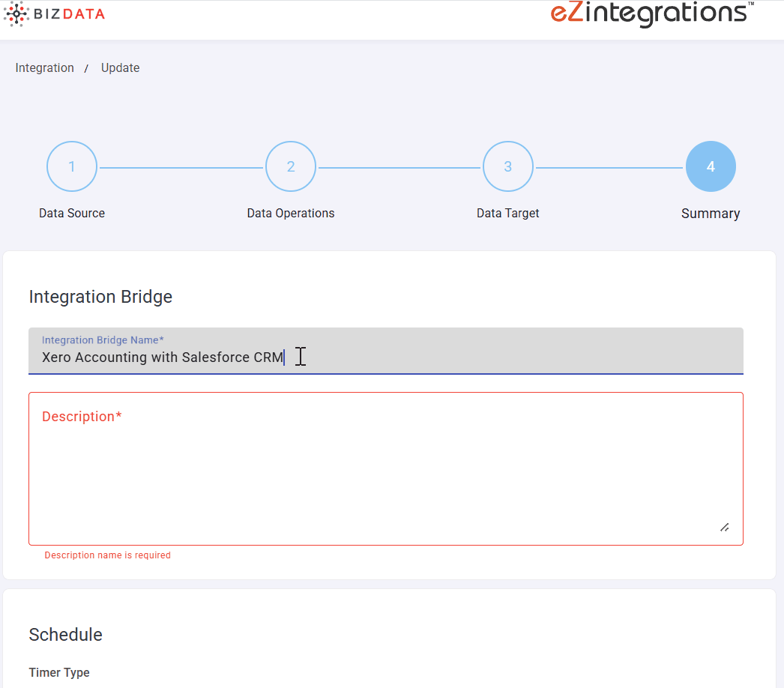Image resolution: width=784 pixels, height=688 pixels.
Task: Click the red Description* field label
Action: pos(82,417)
